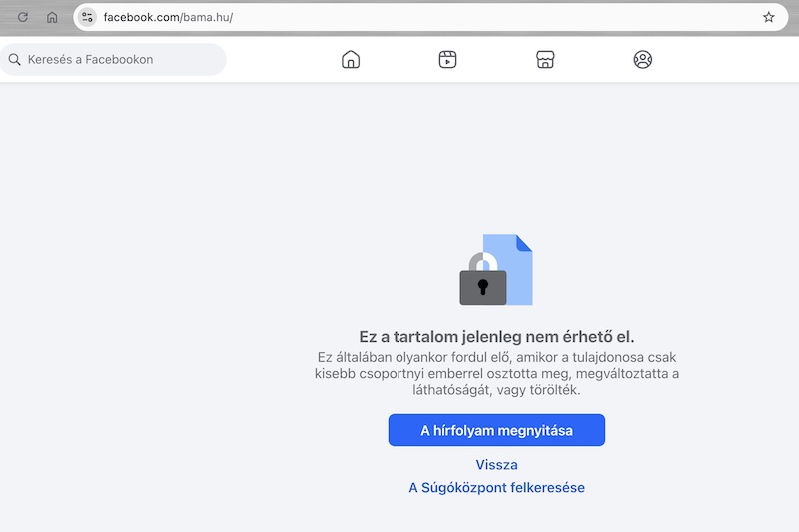Open the Marketplace storefront icon
Screen dimensions: 799x532
pos(545,60)
